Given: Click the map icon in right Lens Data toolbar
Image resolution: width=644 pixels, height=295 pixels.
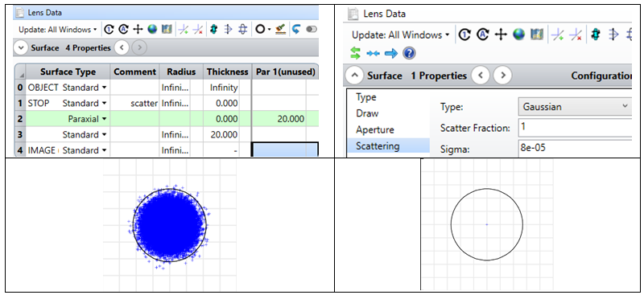Looking at the screenshot, I should 537,35.
